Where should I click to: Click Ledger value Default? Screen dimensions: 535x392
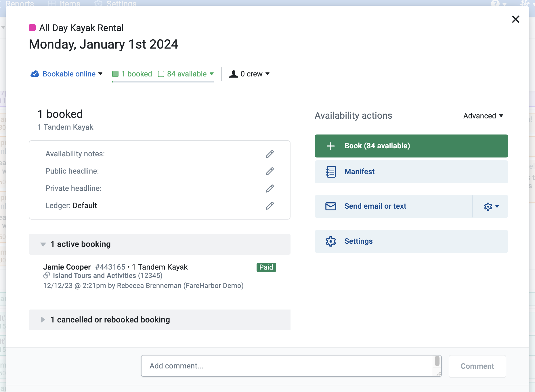tap(85, 205)
